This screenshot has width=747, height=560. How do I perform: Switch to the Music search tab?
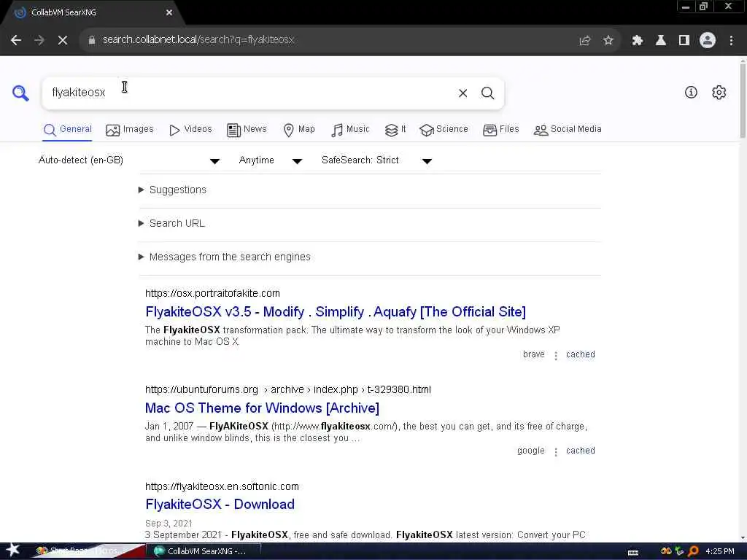click(x=350, y=130)
